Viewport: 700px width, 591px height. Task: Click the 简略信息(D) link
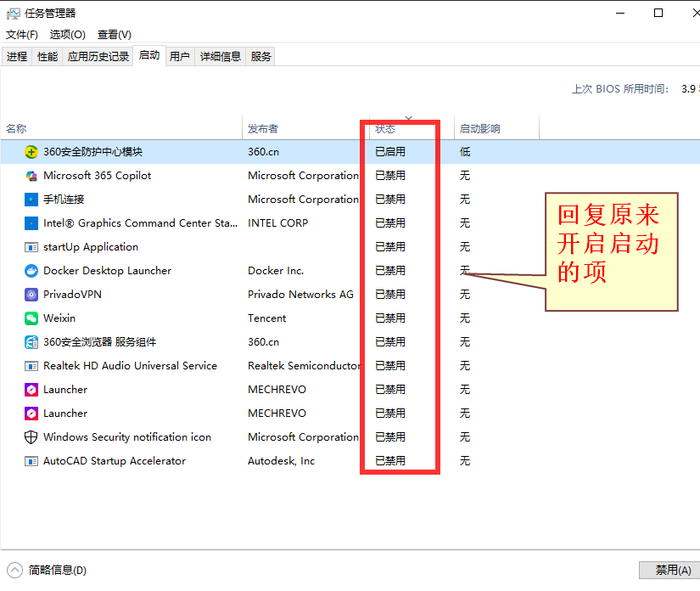(x=58, y=570)
